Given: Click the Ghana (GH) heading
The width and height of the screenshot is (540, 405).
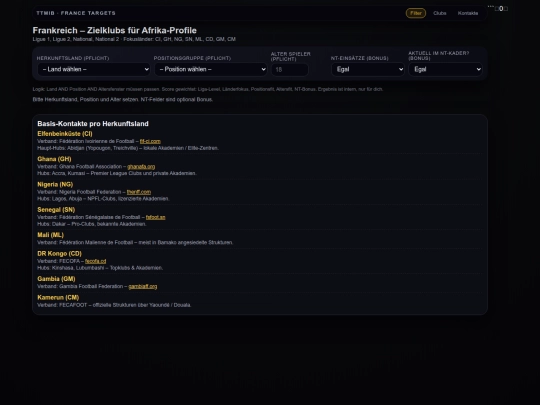Looking at the screenshot, I should click(54, 159).
